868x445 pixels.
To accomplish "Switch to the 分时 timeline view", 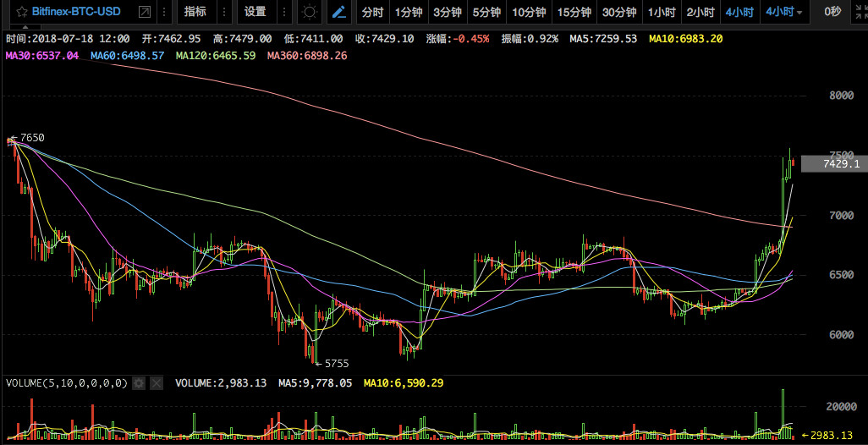I will [x=372, y=12].
